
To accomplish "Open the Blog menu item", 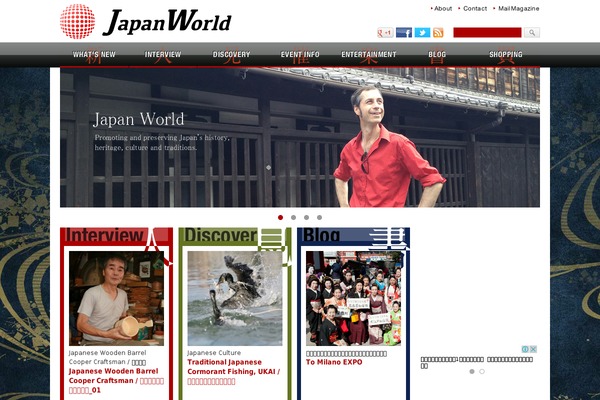I will point(437,55).
